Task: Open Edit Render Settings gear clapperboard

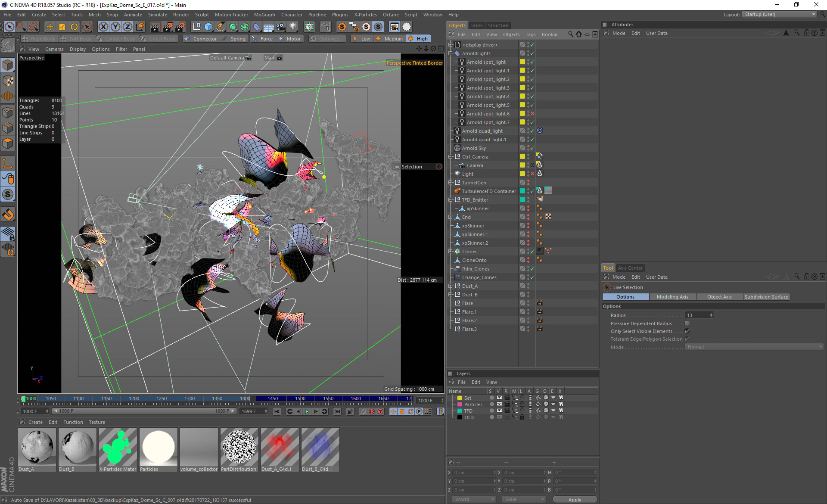Action: pyautogui.click(x=179, y=27)
